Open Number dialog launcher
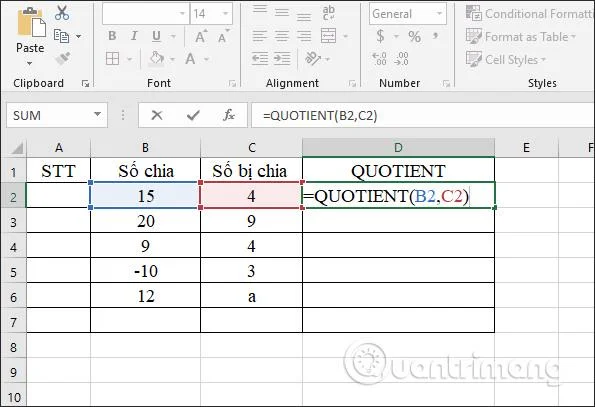This screenshot has height=407, width=595. pyautogui.click(x=446, y=83)
